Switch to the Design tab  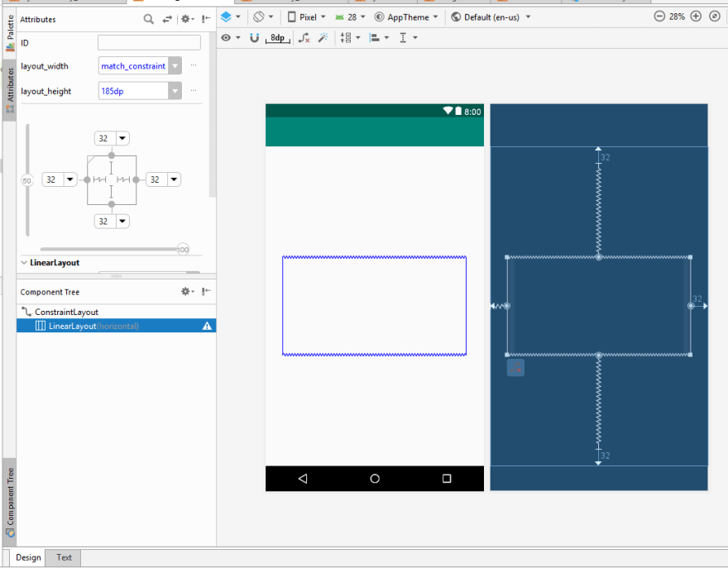[28, 557]
